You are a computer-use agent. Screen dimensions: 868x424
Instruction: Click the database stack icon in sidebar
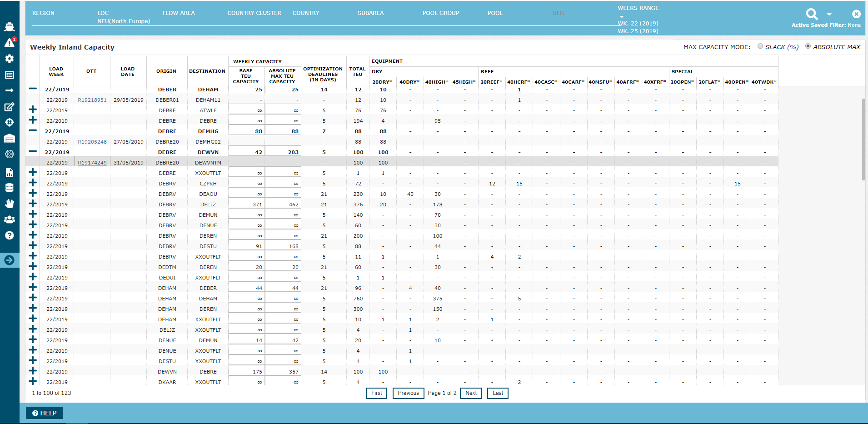(x=9, y=188)
